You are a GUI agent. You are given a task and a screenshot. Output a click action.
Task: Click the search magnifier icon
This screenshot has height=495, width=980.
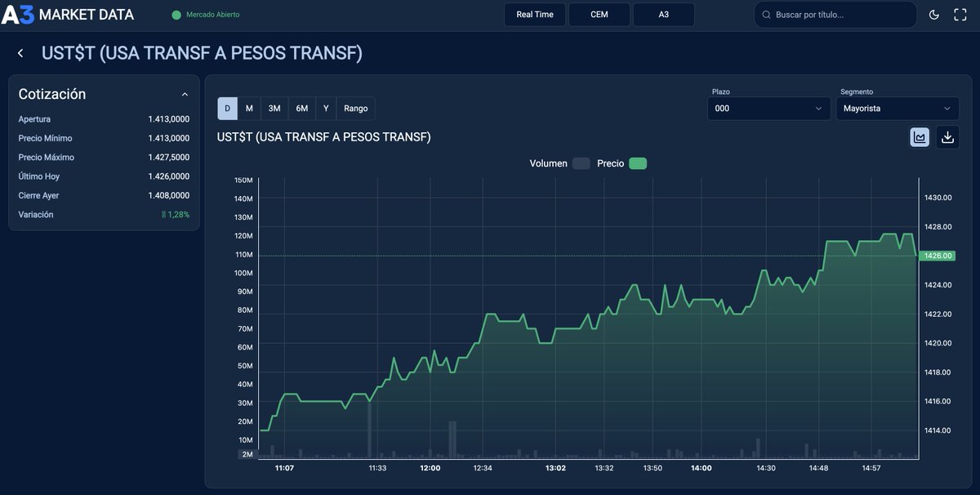766,15
